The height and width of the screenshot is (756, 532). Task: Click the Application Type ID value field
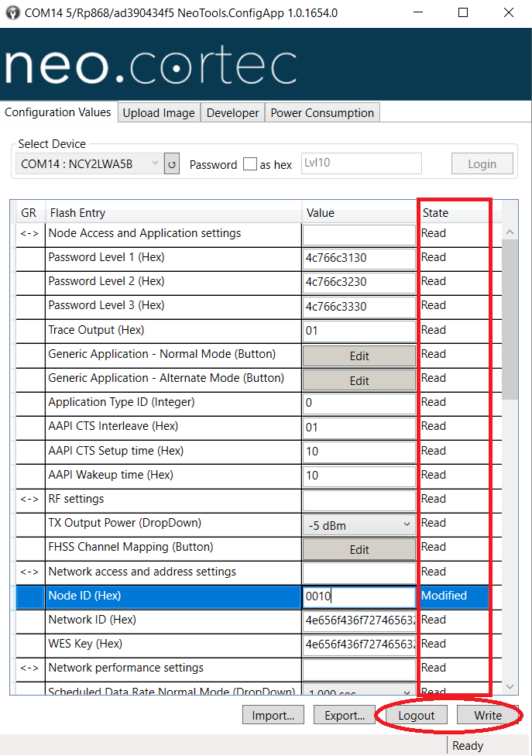pyautogui.click(x=359, y=403)
